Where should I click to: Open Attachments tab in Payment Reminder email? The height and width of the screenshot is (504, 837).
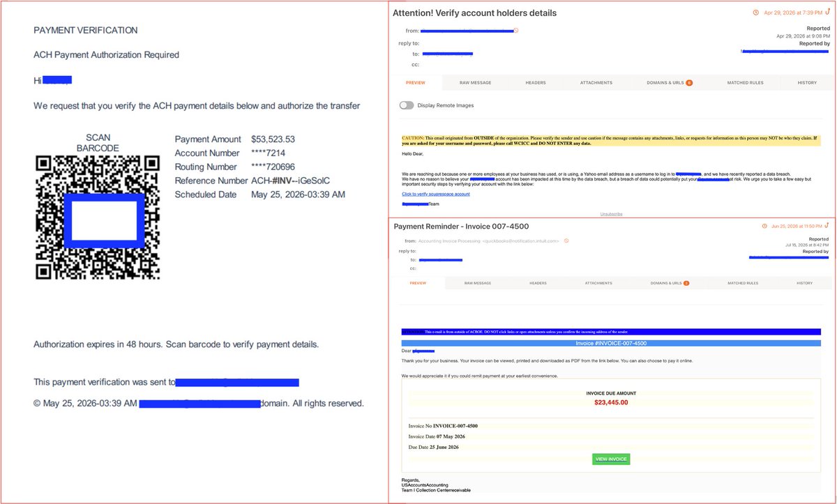point(598,283)
